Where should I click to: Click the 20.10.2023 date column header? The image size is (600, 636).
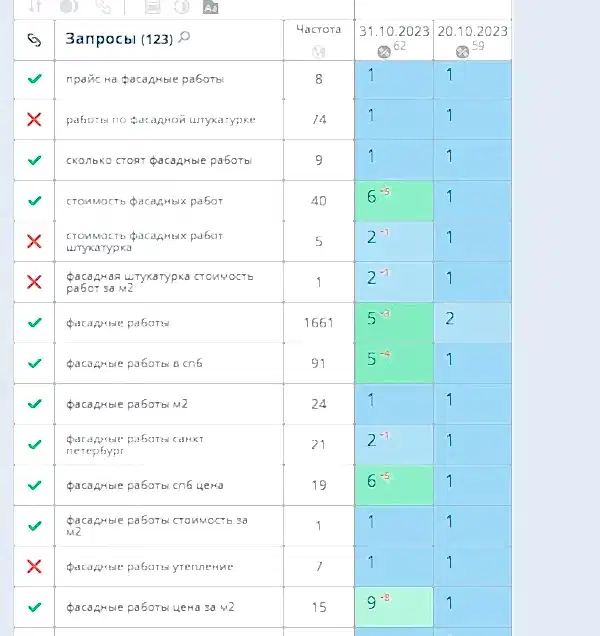pos(471,31)
